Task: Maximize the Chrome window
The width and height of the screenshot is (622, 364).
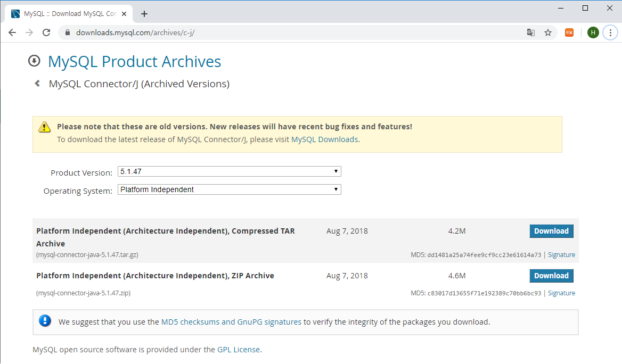Action: (x=585, y=8)
